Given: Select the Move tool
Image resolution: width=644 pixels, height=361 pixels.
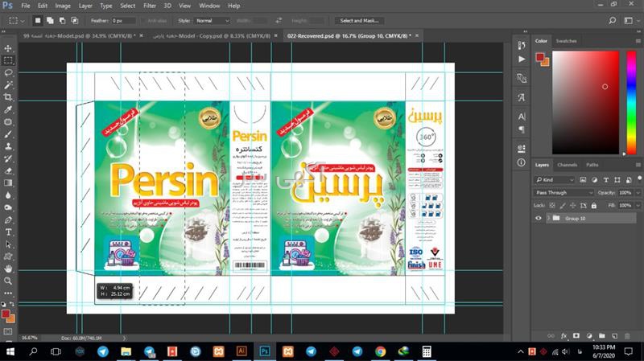Looking at the screenshot, I should coord(8,48).
